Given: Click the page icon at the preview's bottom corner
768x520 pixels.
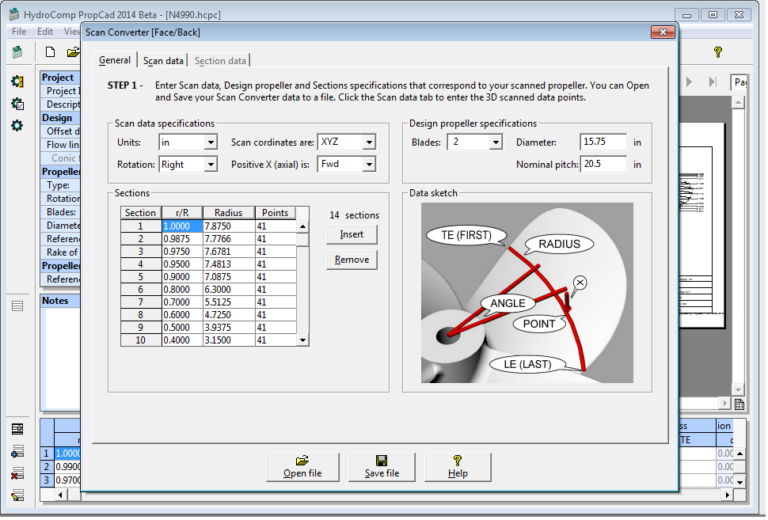Looking at the screenshot, I should click(739, 405).
